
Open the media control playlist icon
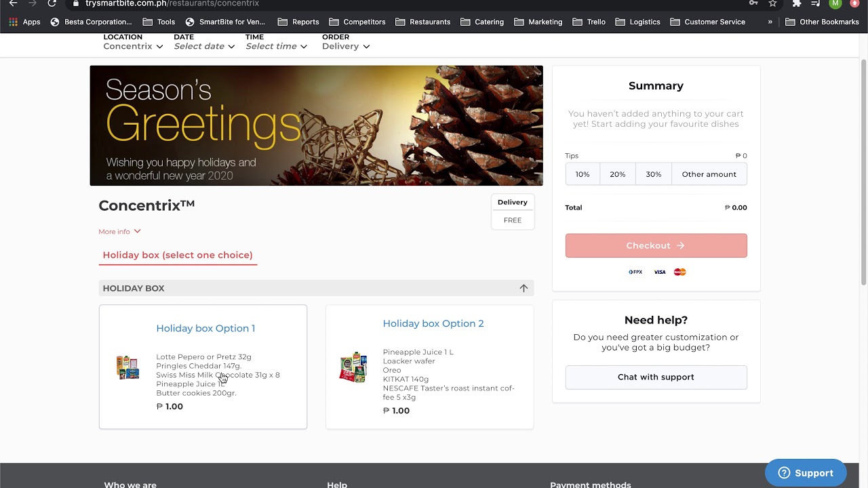[816, 3]
